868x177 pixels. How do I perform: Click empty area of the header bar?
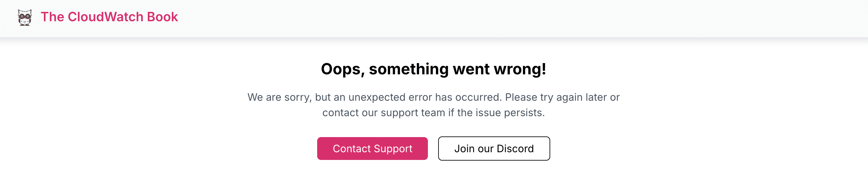[x=506, y=19]
